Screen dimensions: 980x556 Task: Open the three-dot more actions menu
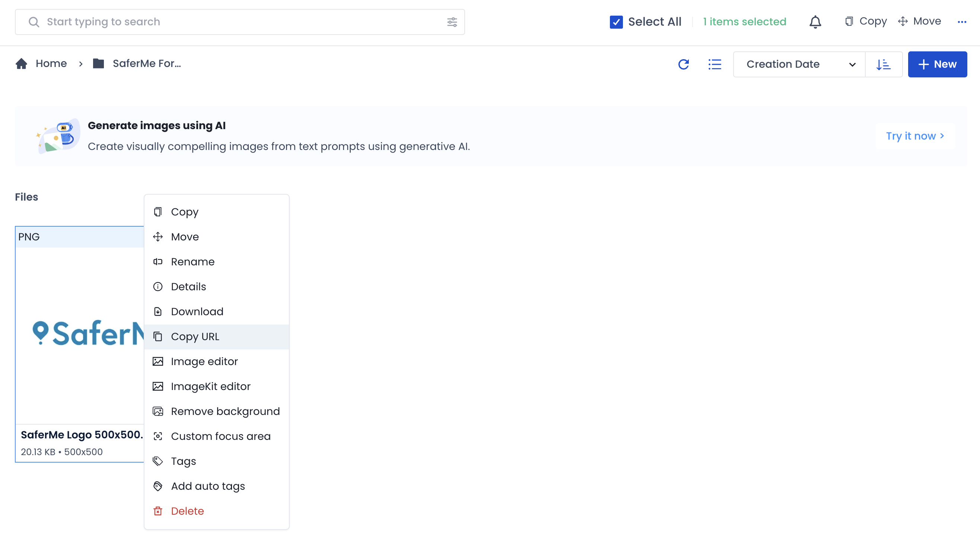[x=962, y=22]
